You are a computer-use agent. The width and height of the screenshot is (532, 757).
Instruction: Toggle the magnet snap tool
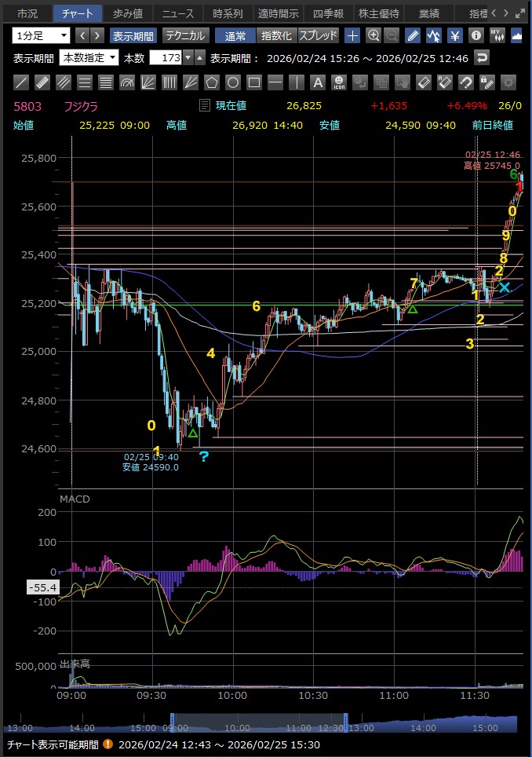tap(465, 82)
